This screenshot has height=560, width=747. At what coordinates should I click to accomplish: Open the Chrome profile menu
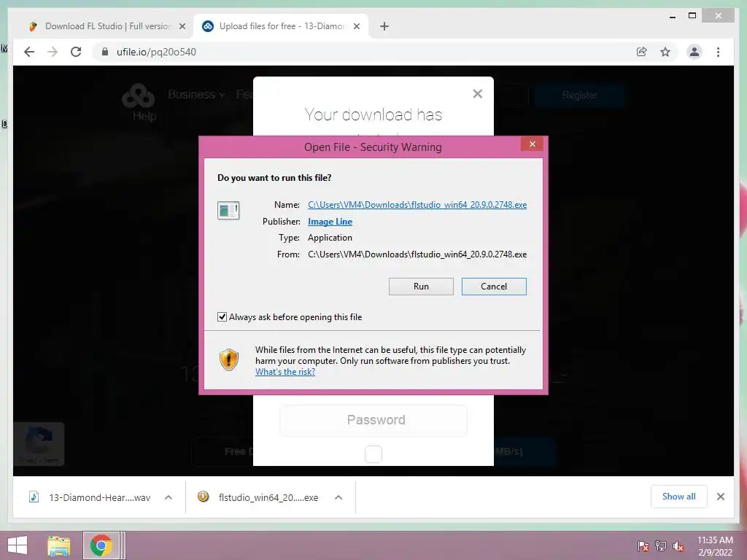click(x=694, y=52)
